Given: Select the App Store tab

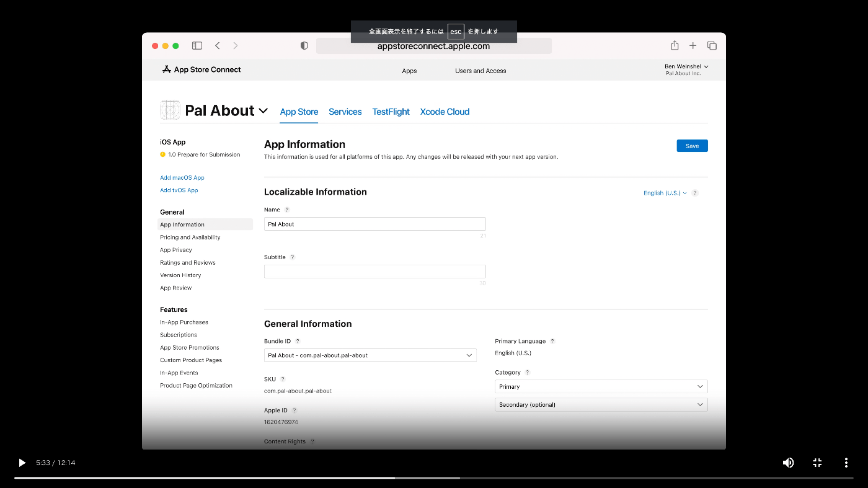Looking at the screenshot, I should click(x=299, y=112).
